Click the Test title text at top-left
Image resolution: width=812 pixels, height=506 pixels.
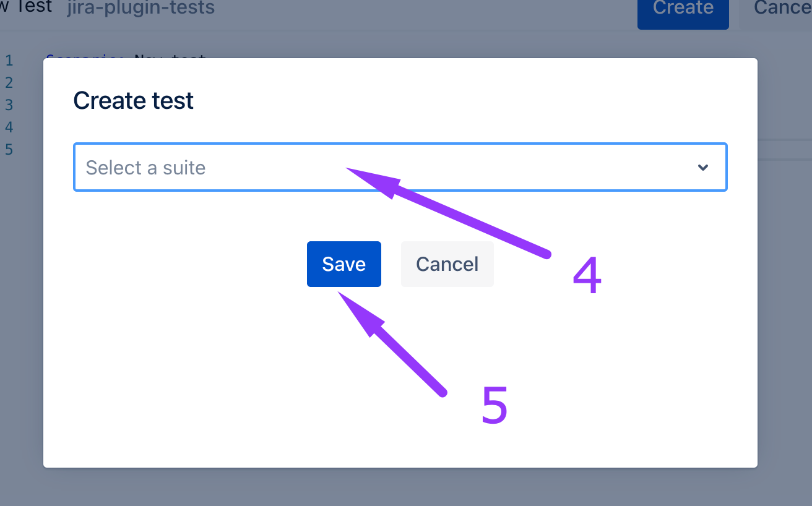[x=28, y=7]
